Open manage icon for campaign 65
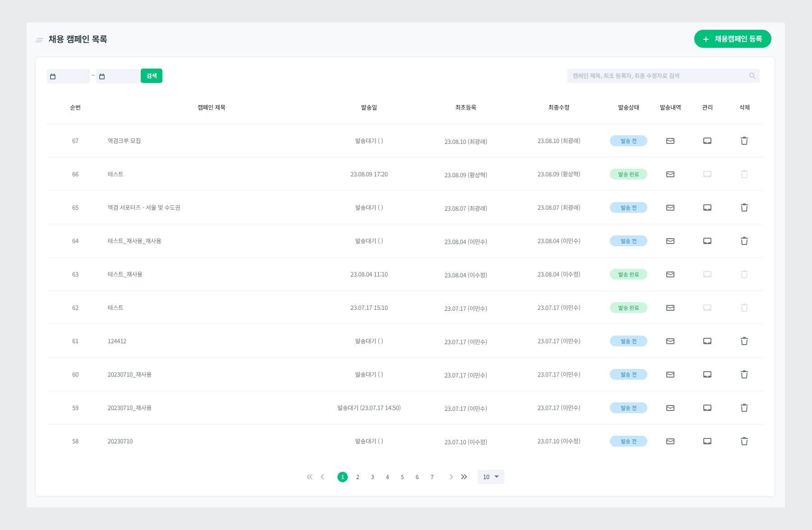The image size is (812, 530). pyautogui.click(x=707, y=207)
